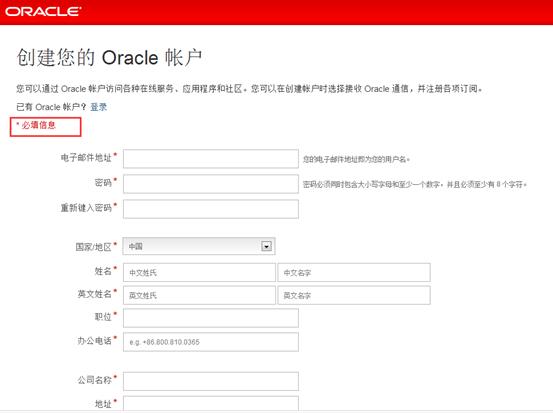Click the 地址 address field
The image size is (553, 413).
click(x=211, y=403)
